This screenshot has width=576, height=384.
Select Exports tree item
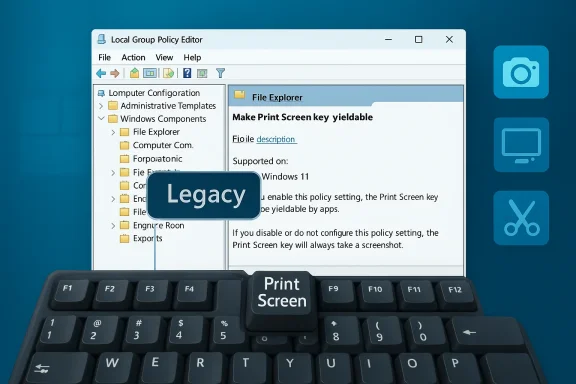pos(147,238)
